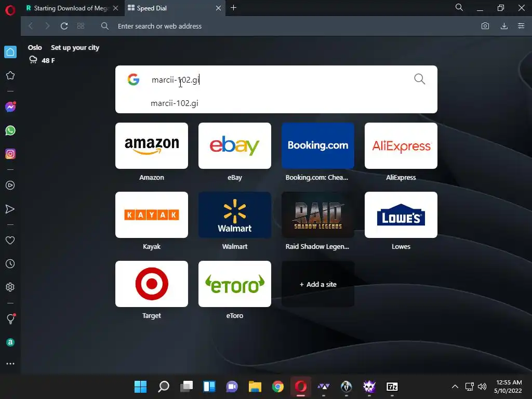Open Settings gear icon in sidebar

click(10, 287)
